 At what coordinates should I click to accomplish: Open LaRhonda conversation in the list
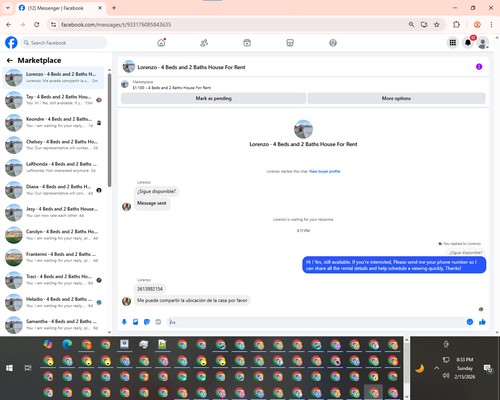click(x=53, y=167)
